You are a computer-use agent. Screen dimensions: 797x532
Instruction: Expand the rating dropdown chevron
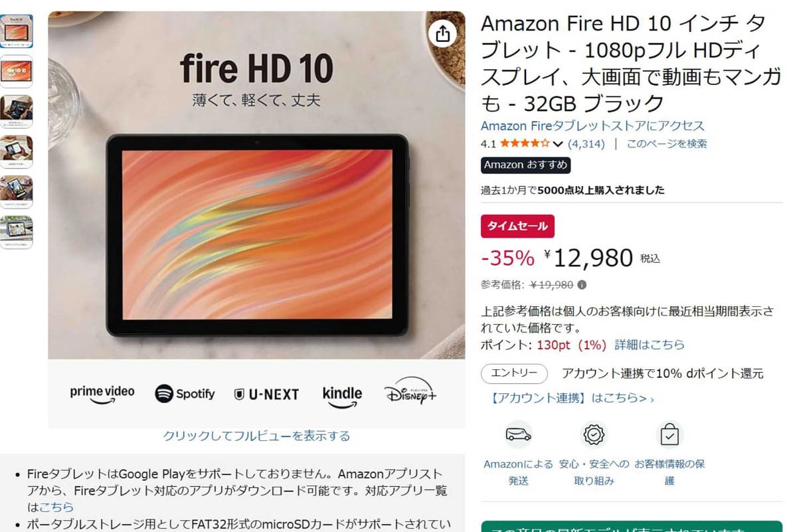click(558, 144)
